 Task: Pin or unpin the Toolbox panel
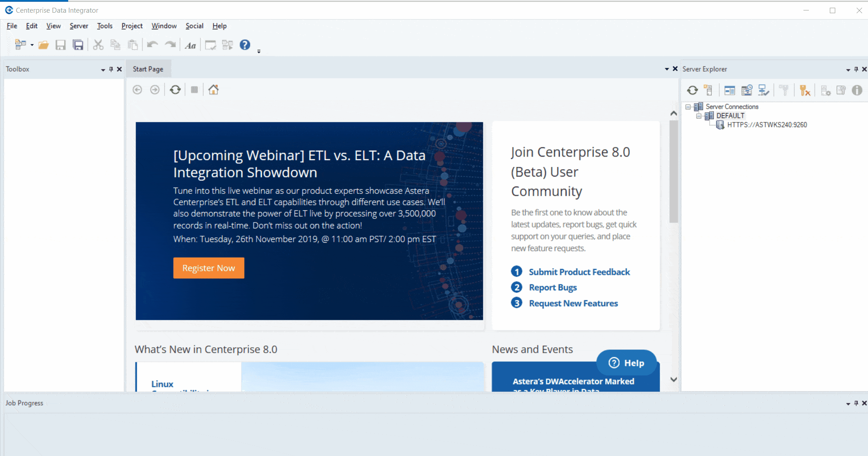(111, 69)
